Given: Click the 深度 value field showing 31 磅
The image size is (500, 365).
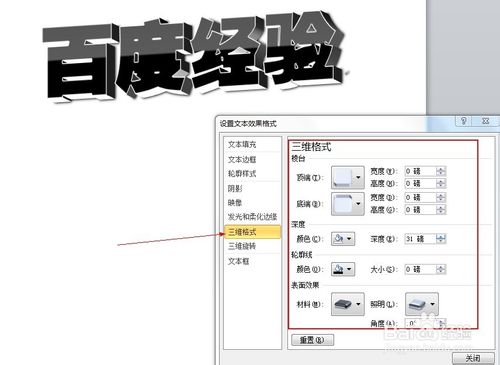Looking at the screenshot, I should pos(421,239).
